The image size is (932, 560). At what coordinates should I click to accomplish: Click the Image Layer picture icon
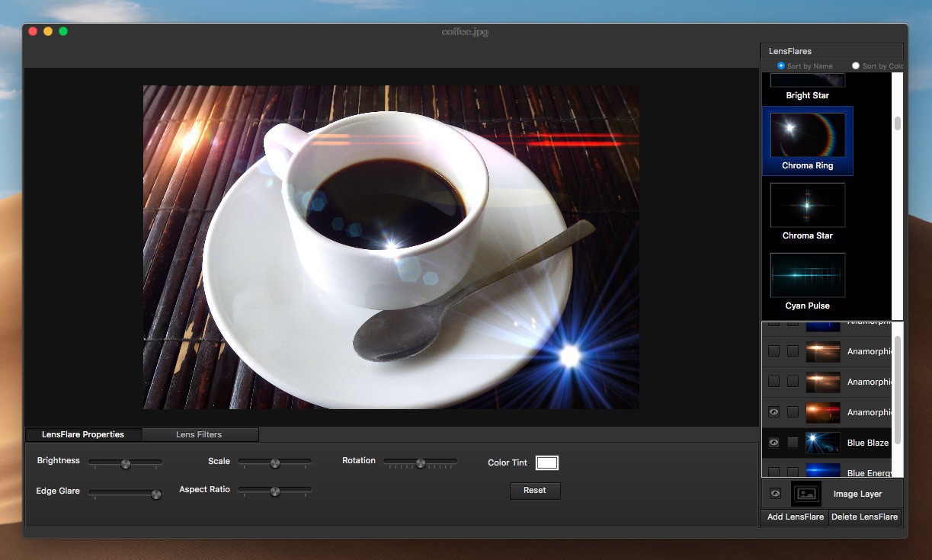(805, 494)
